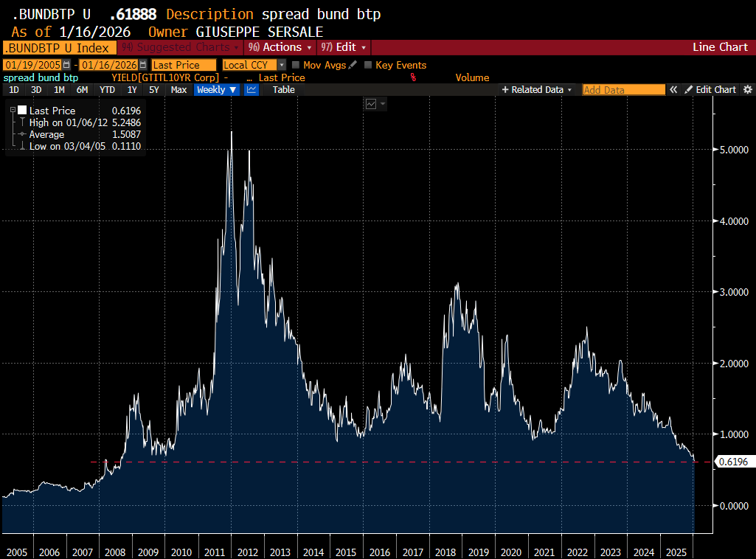Viewport: 756px width, 559px height.
Task: Click the chart annotation icon above plot
Action: pyautogui.click(x=371, y=104)
